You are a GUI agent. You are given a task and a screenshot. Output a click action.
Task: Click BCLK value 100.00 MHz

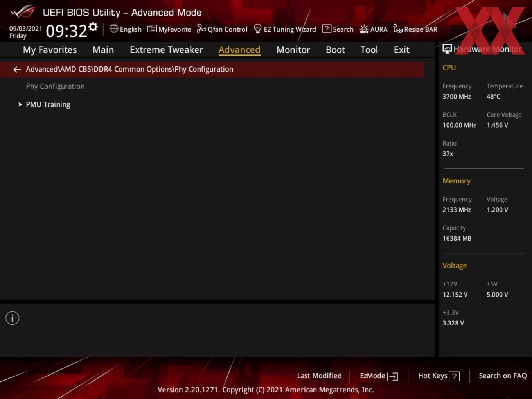[x=459, y=125]
